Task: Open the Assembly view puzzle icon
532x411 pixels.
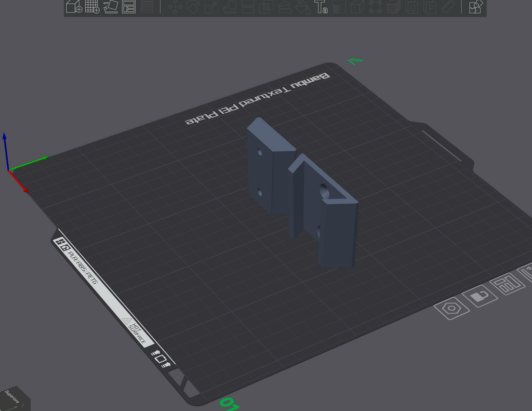Action: pyautogui.click(x=476, y=6)
